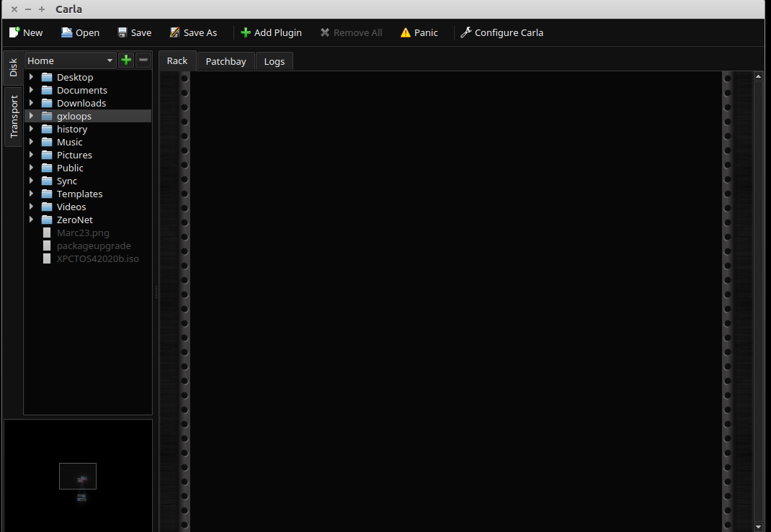771x532 pixels.
Task: Select the Videos folder label
Action: click(71, 207)
